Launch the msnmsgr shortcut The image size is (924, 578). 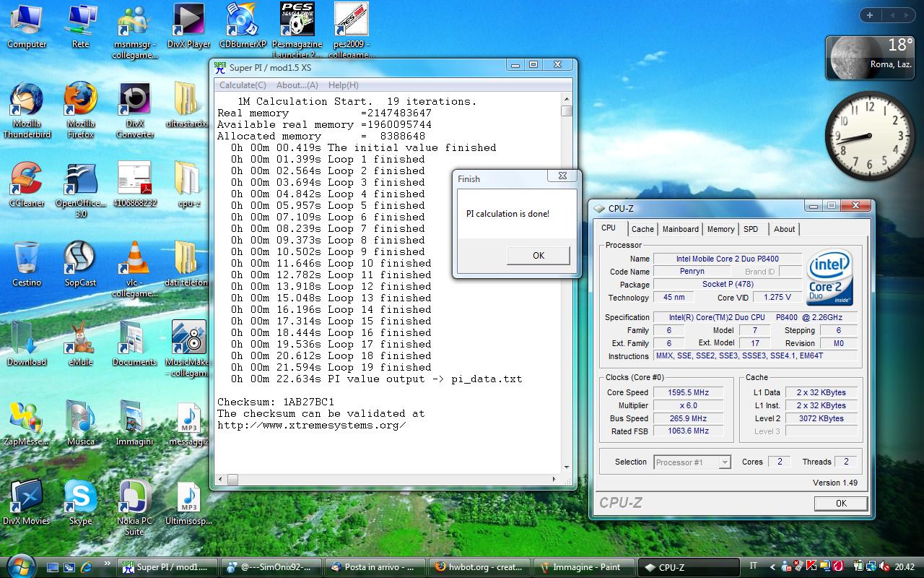135,32
